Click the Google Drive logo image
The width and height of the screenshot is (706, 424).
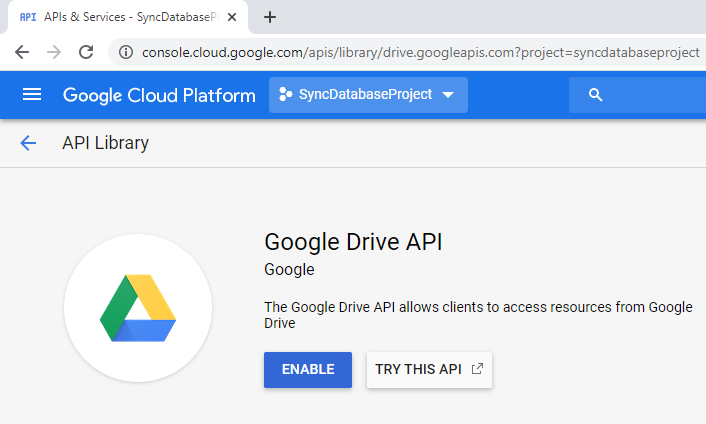138,308
